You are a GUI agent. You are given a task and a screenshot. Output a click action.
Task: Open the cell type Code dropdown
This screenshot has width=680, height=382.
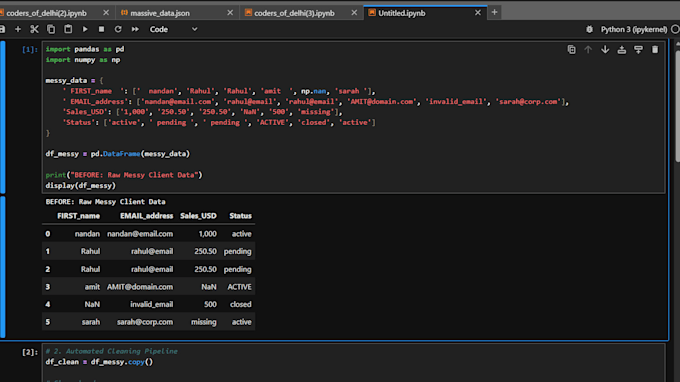[x=173, y=29]
